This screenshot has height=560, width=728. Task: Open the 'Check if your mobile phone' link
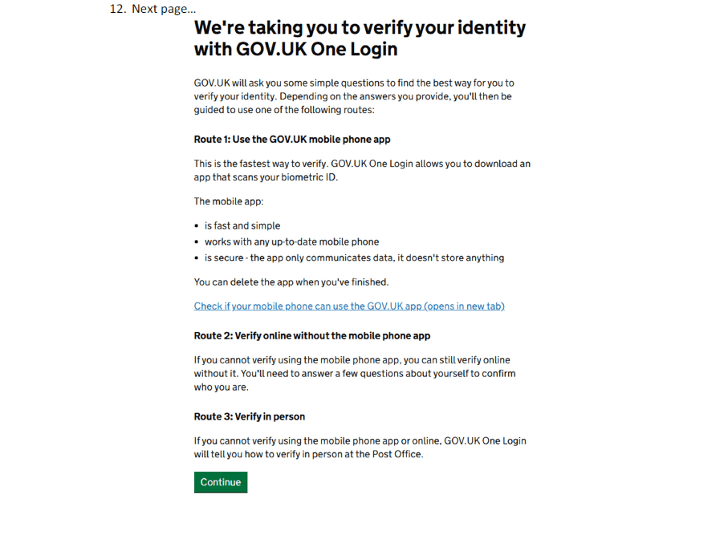tap(349, 306)
